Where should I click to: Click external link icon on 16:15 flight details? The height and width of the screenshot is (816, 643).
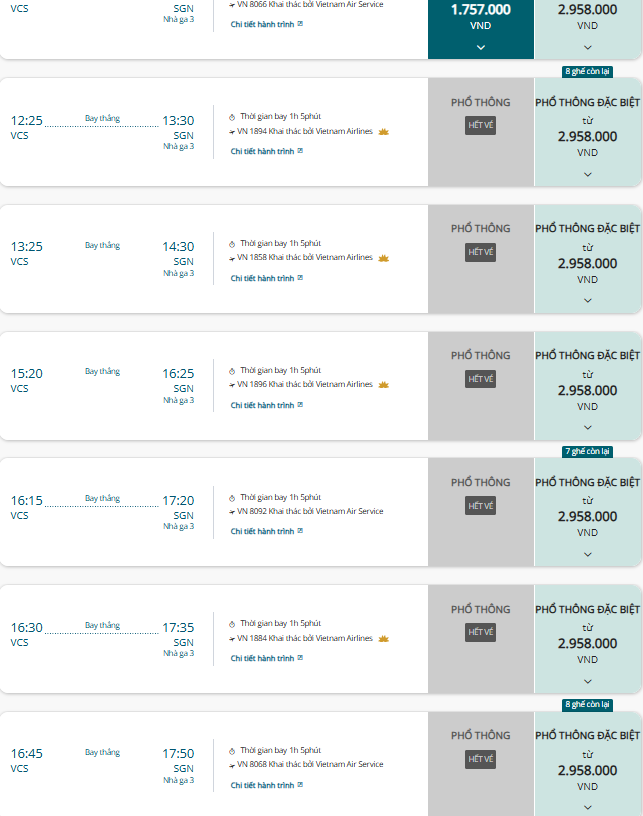point(300,532)
